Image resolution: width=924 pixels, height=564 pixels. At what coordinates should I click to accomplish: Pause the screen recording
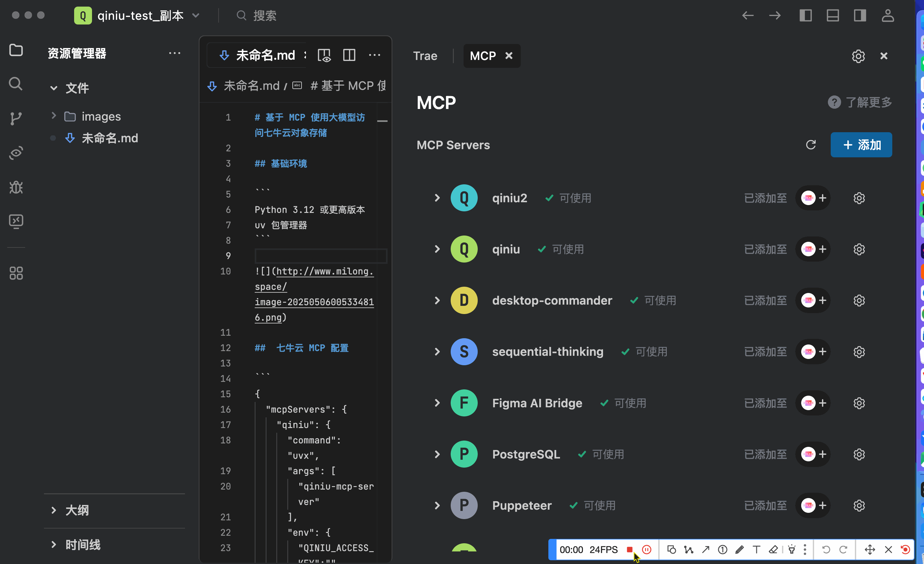[646, 550]
